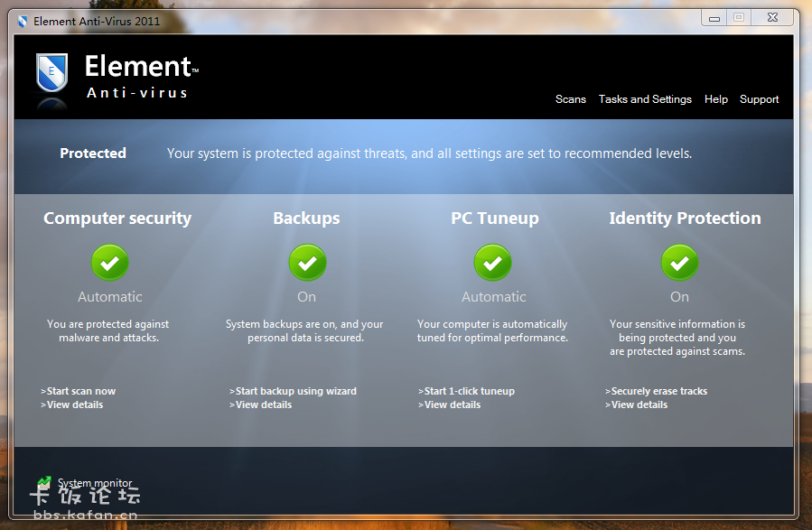Click the 'Your sensitive information' description
Screen dimensions: 812x530
click(677, 338)
